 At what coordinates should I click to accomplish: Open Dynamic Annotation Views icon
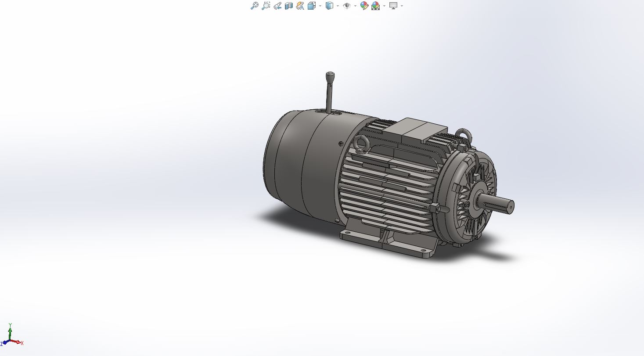(300, 6)
